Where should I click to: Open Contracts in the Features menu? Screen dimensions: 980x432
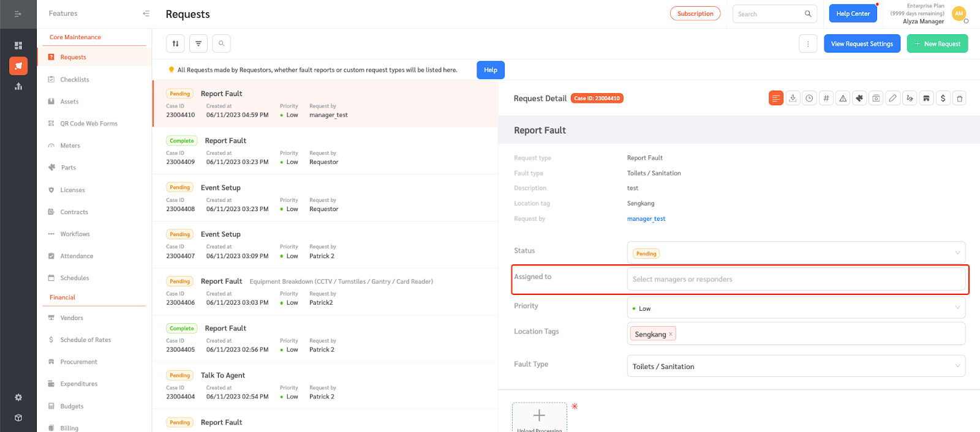coord(74,212)
